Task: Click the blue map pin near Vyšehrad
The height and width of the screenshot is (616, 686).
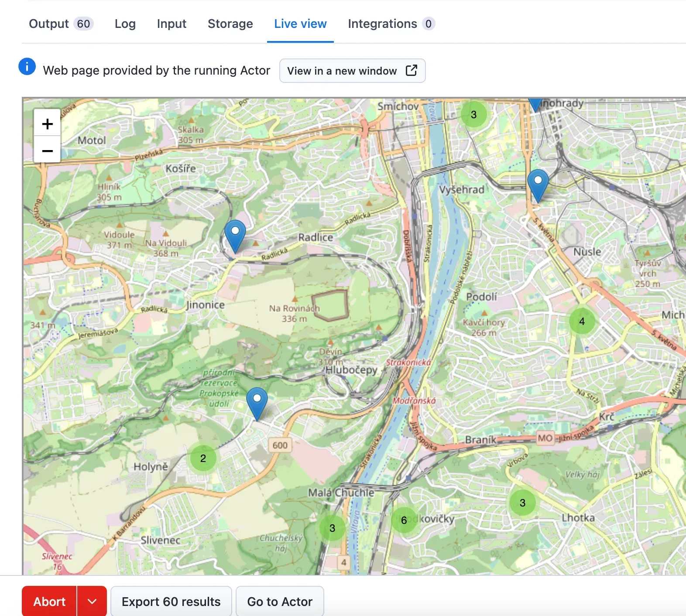Action: click(x=538, y=186)
